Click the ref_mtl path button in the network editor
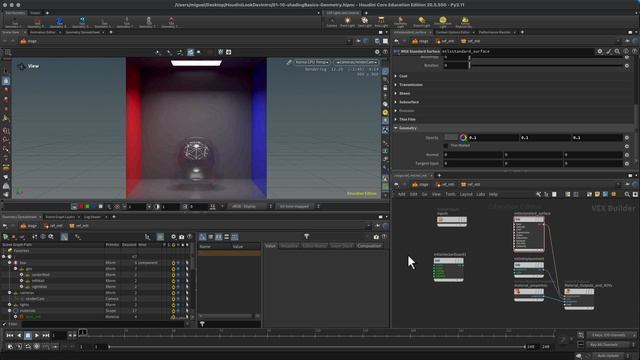 click(x=470, y=184)
